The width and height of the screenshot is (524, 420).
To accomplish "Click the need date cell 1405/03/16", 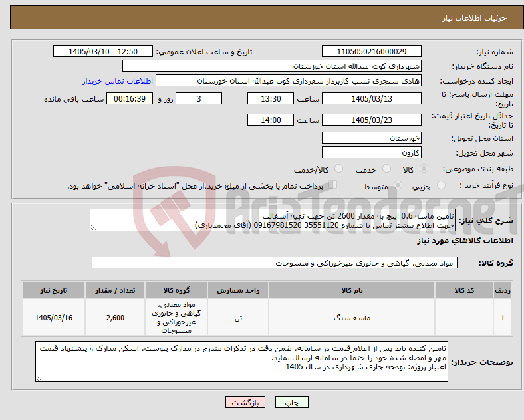I will pyautogui.click(x=53, y=318).
